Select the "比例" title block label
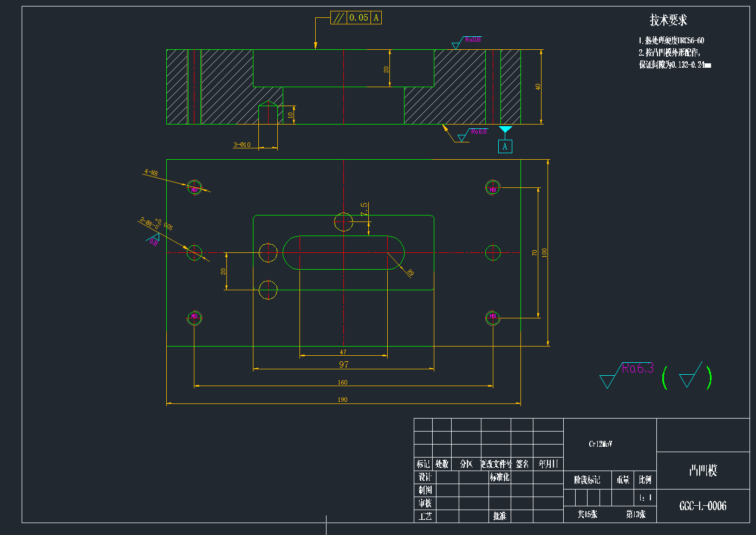Viewport: 756px width, 535px height. tap(645, 480)
